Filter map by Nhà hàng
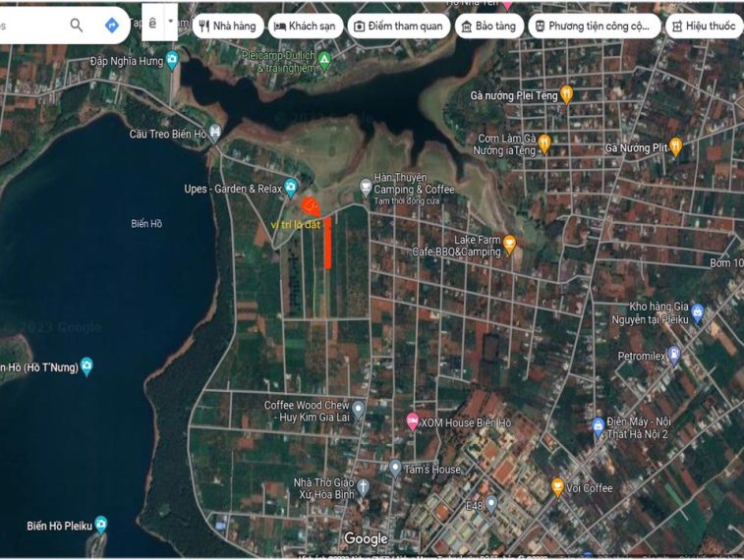Image resolution: width=744 pixels, height=560 pixels. tap(227, 27)
